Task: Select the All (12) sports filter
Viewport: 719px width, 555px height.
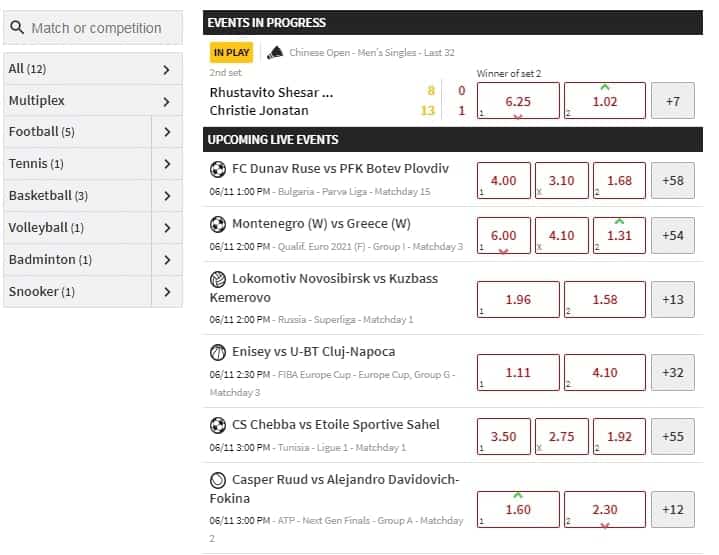Action: tap(93, 69)
